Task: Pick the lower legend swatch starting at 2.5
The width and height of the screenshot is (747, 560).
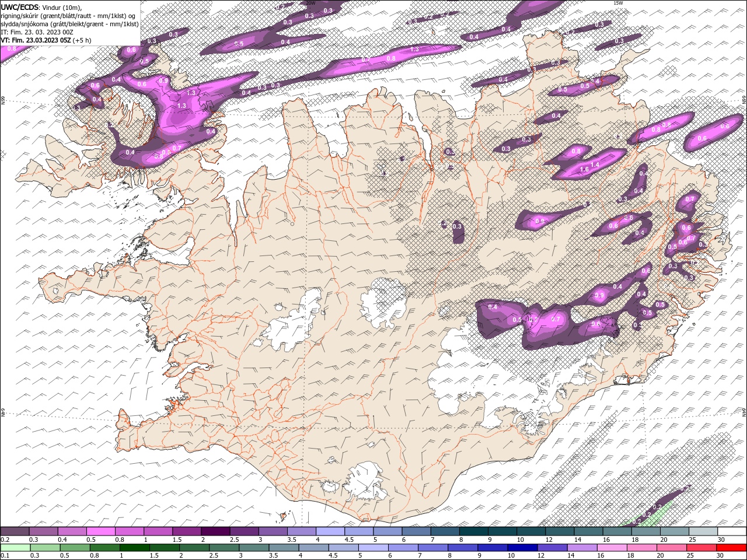Action: [224, 548]
